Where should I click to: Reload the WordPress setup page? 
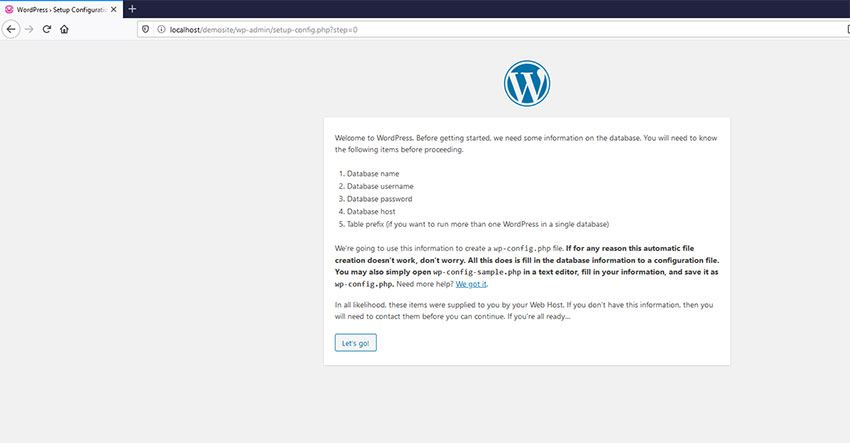pyautogui.click(x=46, y=29)
